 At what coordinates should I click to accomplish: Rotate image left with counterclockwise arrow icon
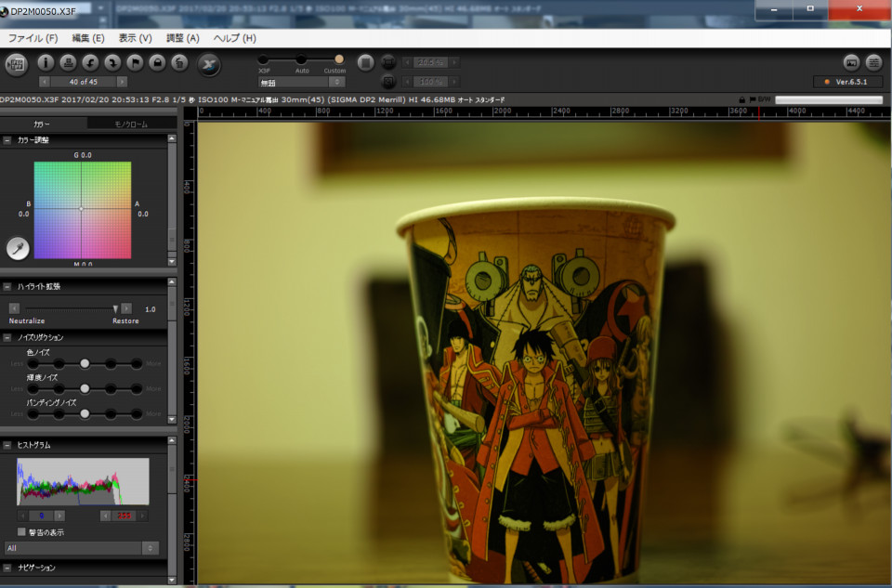[90, 62]
